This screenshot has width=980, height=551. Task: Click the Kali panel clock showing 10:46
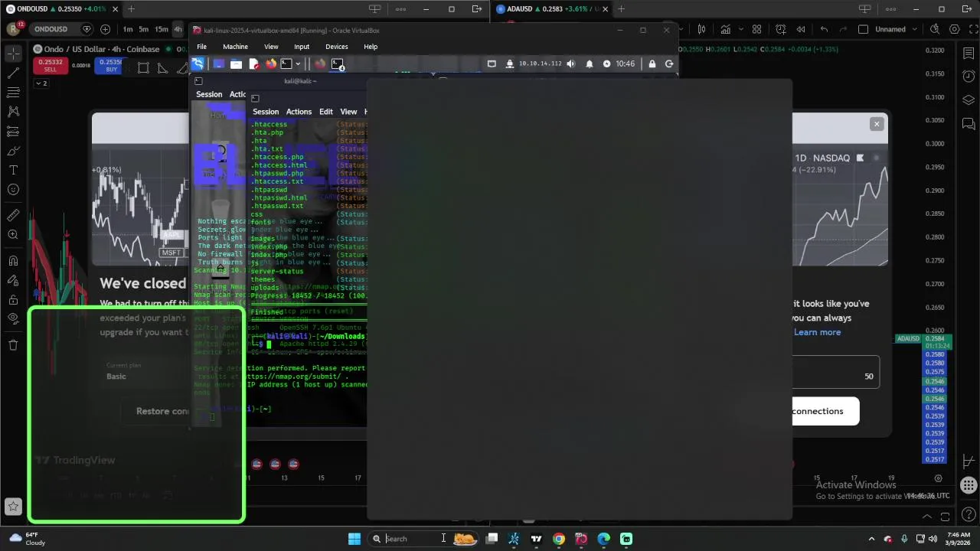[625, 64]
